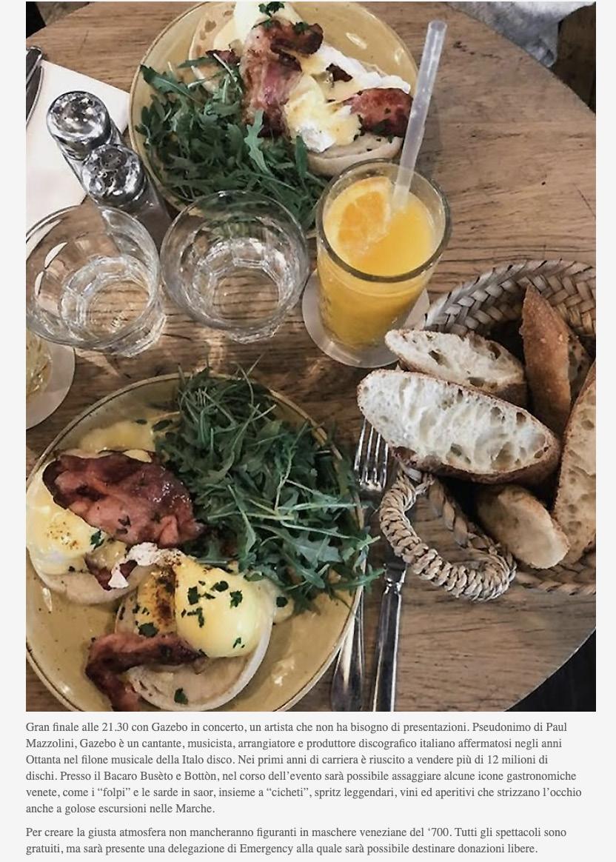
Task: Click the bread basket in the photo
Action: click(x=489, y=429)
